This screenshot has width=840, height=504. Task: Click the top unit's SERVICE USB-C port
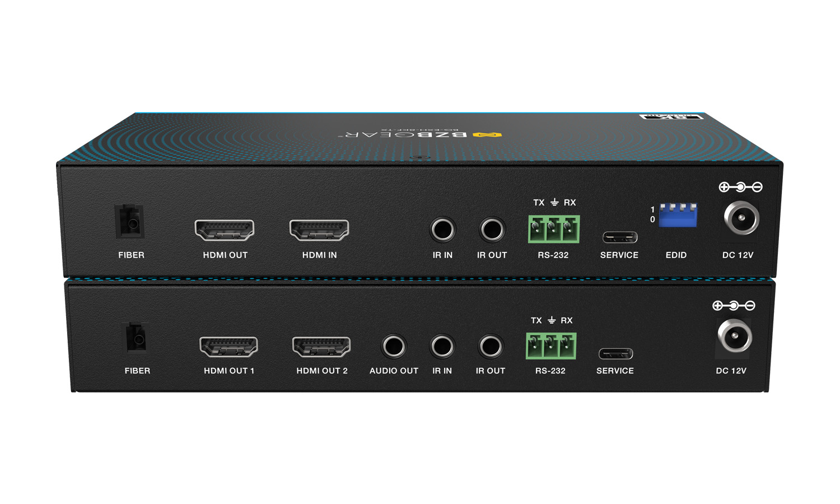(619, 237)
